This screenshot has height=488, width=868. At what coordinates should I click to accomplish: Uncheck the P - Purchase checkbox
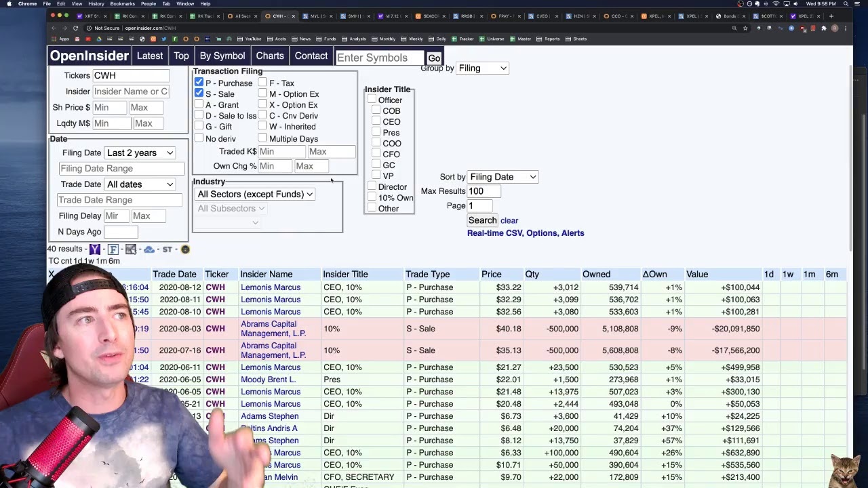tap(199, 82)
